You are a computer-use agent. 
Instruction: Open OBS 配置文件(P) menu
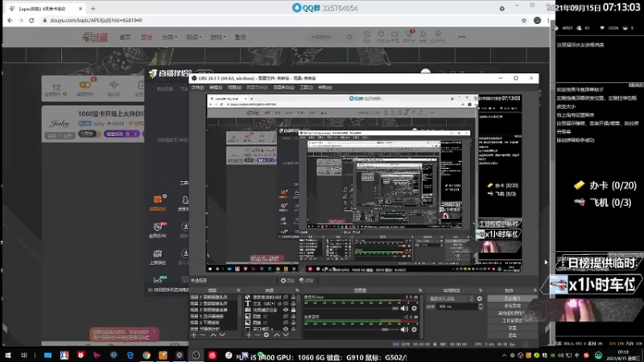pos(257,88)
